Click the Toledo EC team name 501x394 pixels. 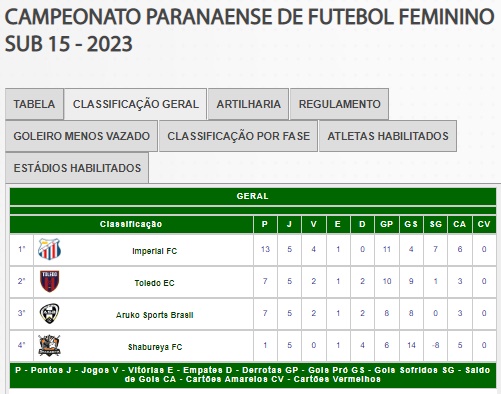pos(154,283)
